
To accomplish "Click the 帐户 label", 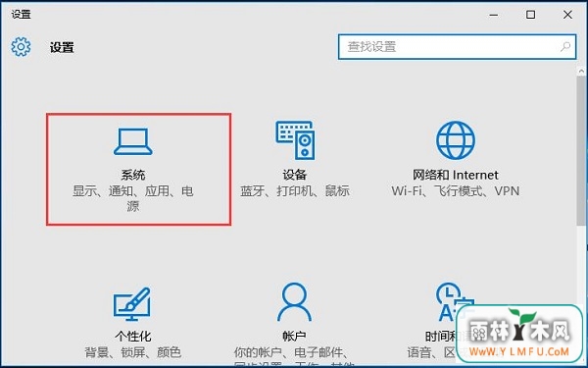I will [x=294, y=336].
